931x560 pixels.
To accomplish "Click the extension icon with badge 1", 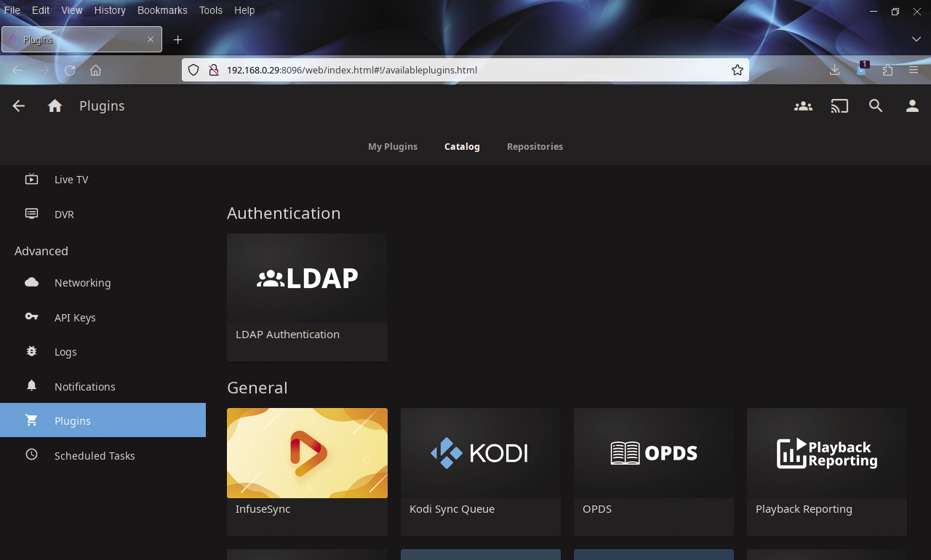I will pos(862,69).
